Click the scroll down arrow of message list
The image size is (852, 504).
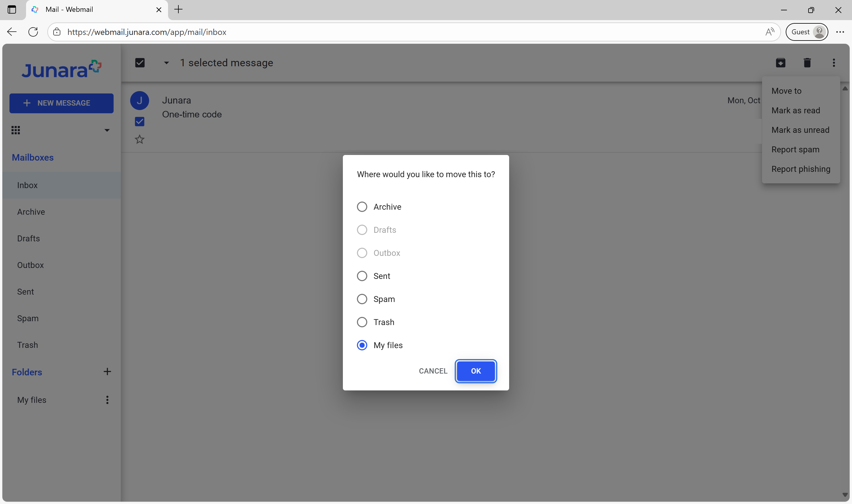coord(845,495)
